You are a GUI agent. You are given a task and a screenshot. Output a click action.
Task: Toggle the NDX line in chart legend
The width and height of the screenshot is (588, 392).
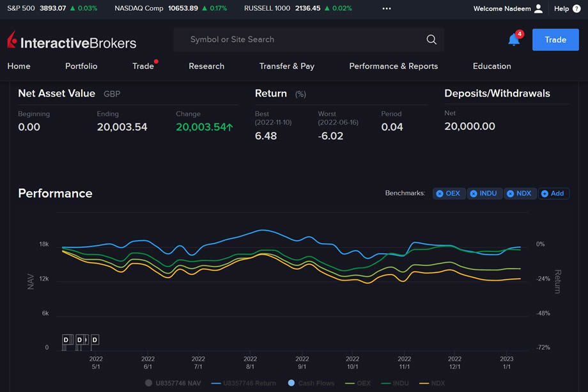click(433, 383)
